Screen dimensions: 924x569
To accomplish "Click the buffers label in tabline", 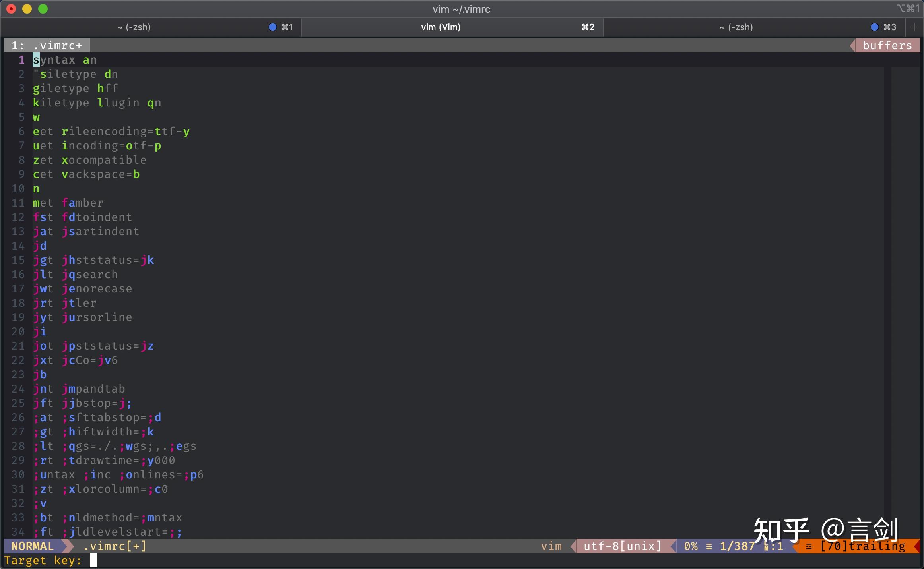I will (887, 45).
